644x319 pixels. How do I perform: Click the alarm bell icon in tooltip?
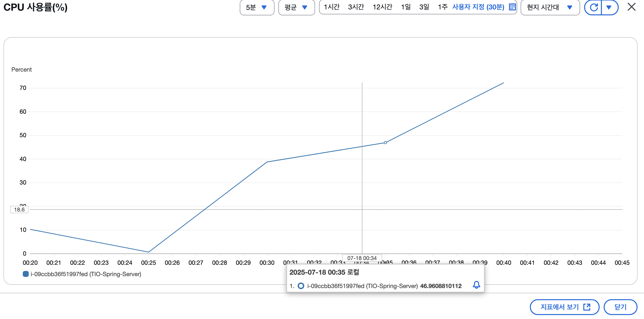(x=476, y=285)
